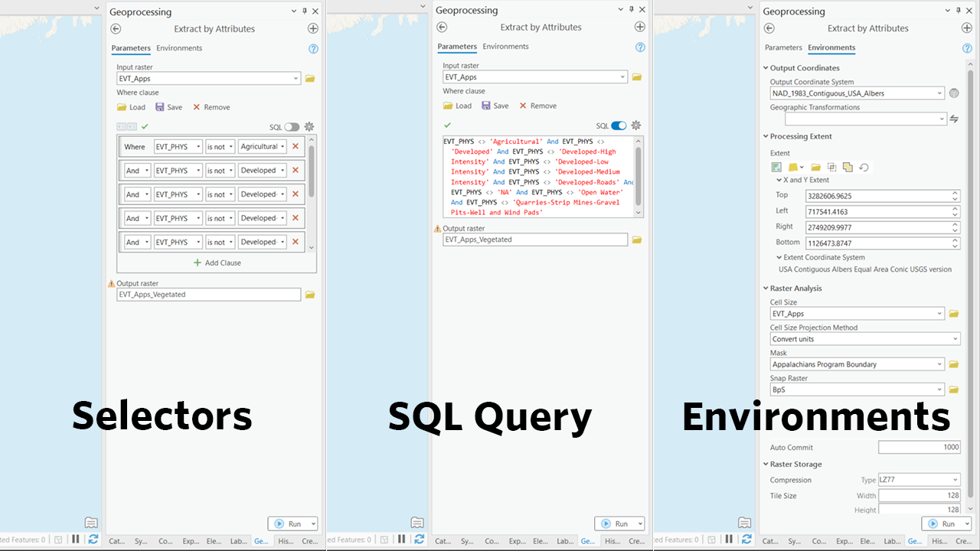Select the current display extent icon
This screenshot has height=551, width=980.
(x=776, y=167)
